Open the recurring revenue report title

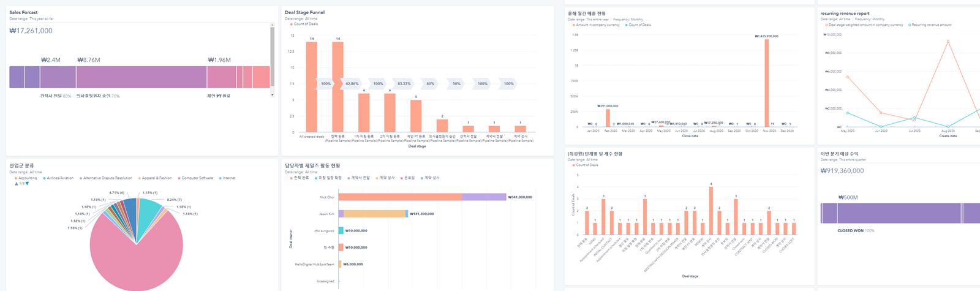(845, 13)
